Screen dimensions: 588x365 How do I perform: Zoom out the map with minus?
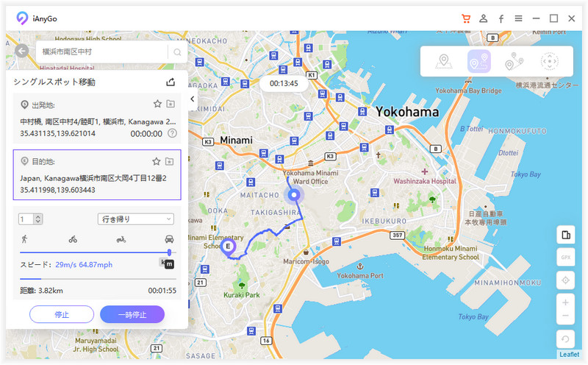pyautogui.click(x=565, y=316)
